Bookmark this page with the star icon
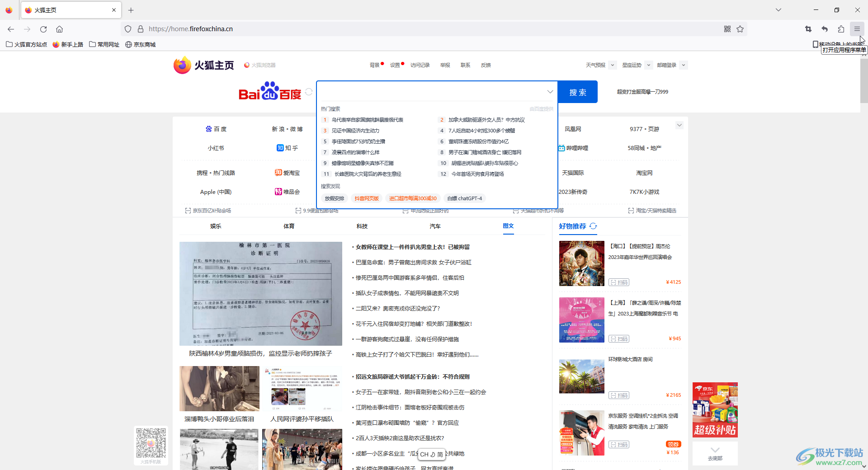 (x=740, y=29)
